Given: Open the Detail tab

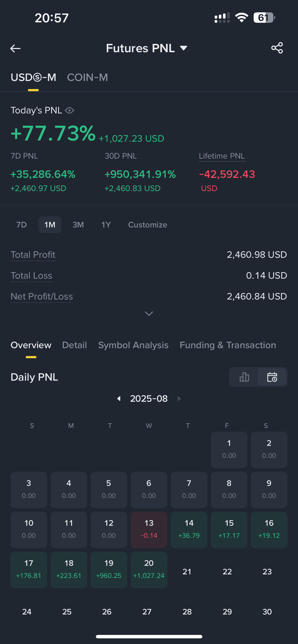Looking at the screenshot, I should click(74, 345).
